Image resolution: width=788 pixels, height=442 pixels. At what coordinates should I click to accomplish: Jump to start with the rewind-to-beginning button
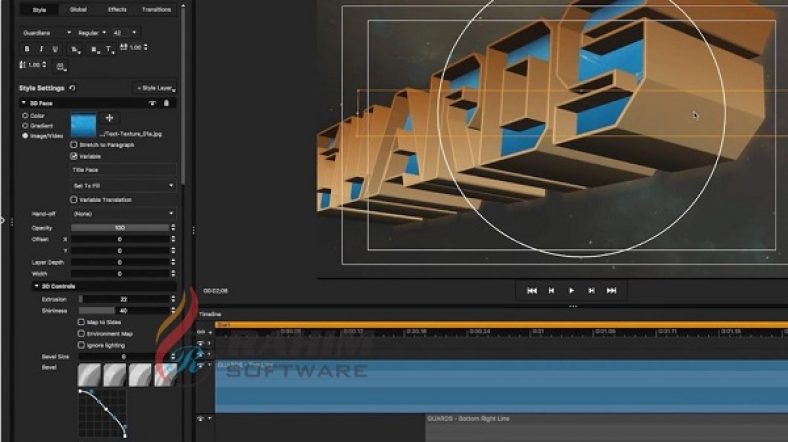(530, 290)
